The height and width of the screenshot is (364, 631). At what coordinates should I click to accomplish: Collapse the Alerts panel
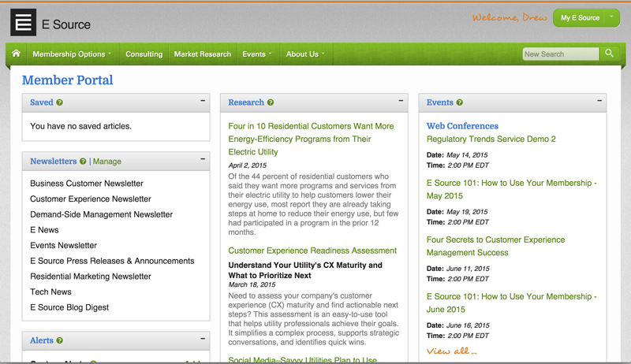[x=203, y=339]
